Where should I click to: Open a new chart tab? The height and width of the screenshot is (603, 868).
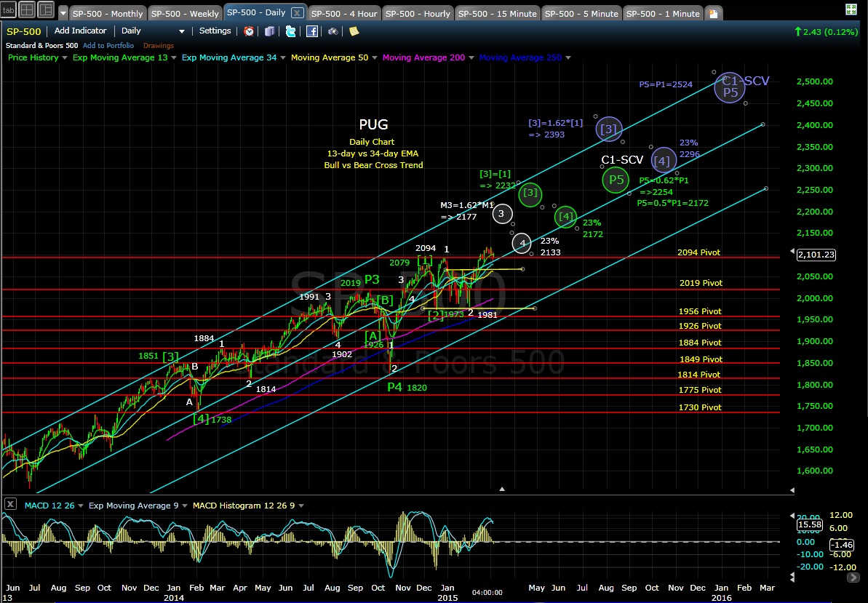tap(714, 14)
